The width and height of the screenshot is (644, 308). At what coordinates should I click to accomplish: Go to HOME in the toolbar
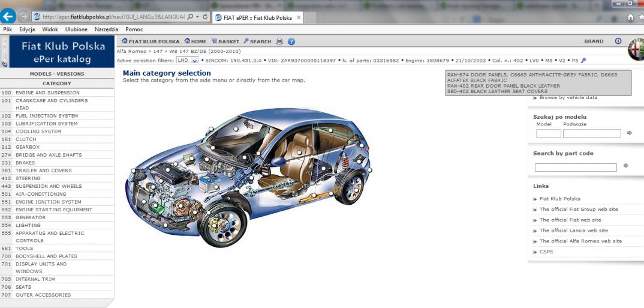(x=195, y=41)
